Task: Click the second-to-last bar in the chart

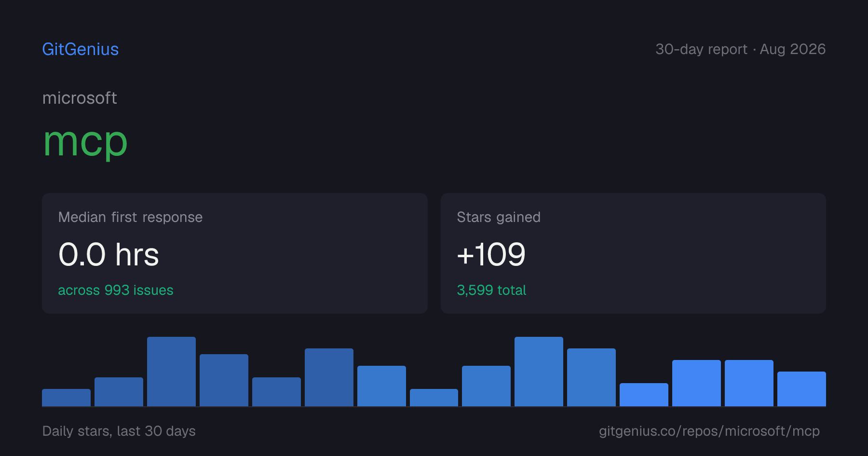Action: tap(749, 383)
